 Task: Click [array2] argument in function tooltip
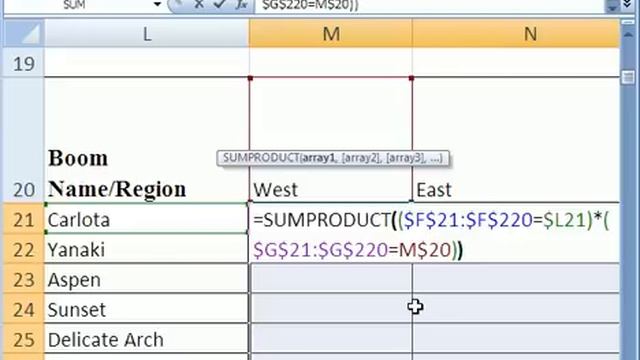tap(360, 158)
